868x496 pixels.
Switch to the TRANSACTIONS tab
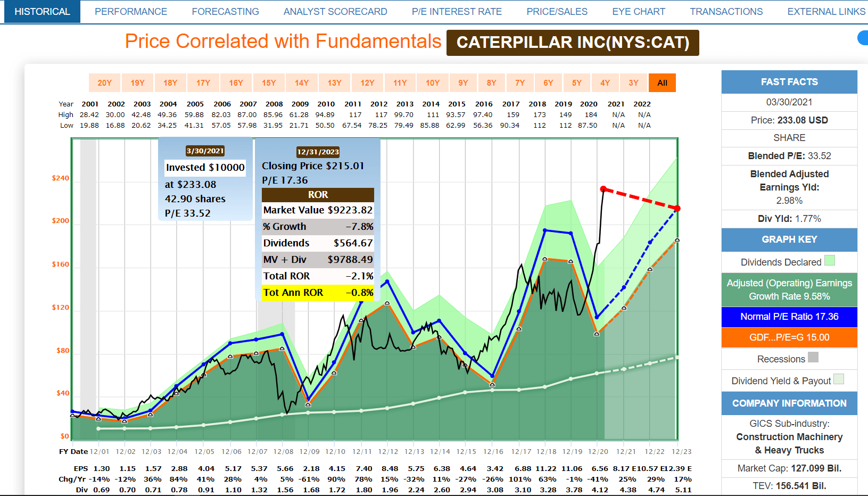(726, 12)
